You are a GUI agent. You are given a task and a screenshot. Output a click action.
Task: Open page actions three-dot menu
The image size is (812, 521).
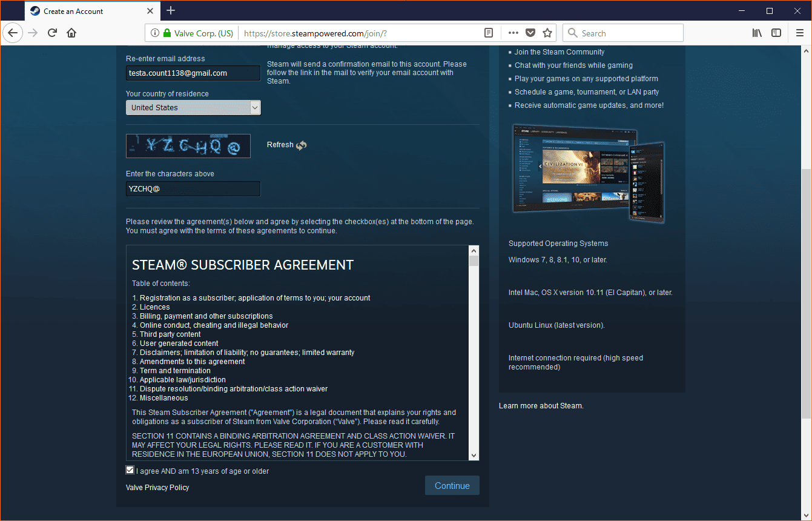coord(513,33)
